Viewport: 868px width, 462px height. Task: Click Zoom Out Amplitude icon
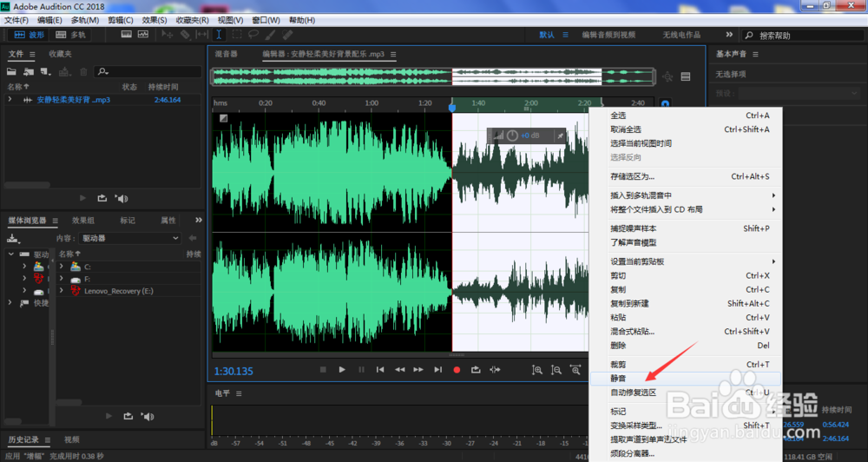click(x=556, y=370)
